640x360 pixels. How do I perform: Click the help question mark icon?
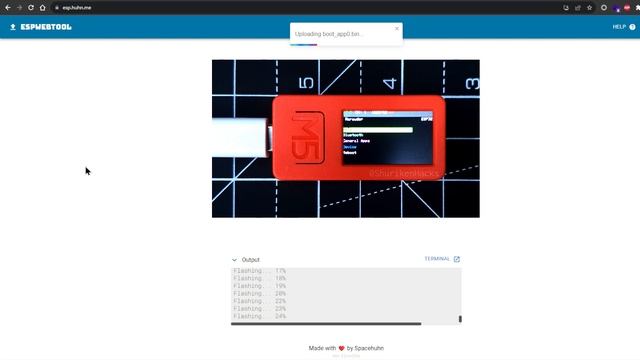coord(632,27)
